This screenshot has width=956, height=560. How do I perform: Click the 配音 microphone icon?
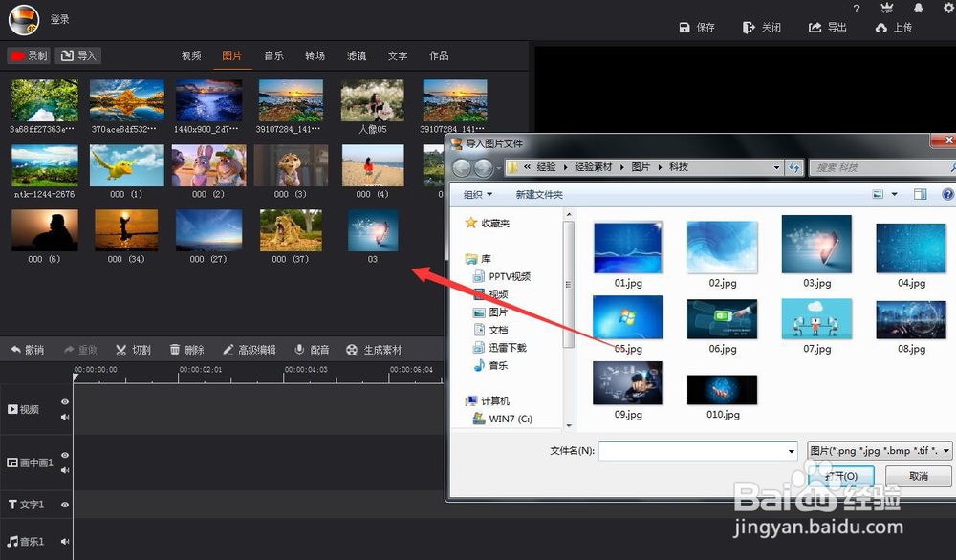299,349
